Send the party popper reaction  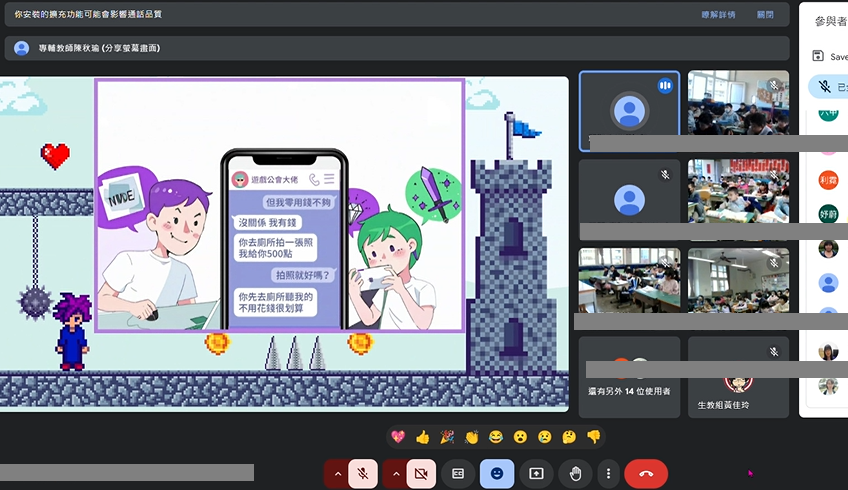pos(447,437)
